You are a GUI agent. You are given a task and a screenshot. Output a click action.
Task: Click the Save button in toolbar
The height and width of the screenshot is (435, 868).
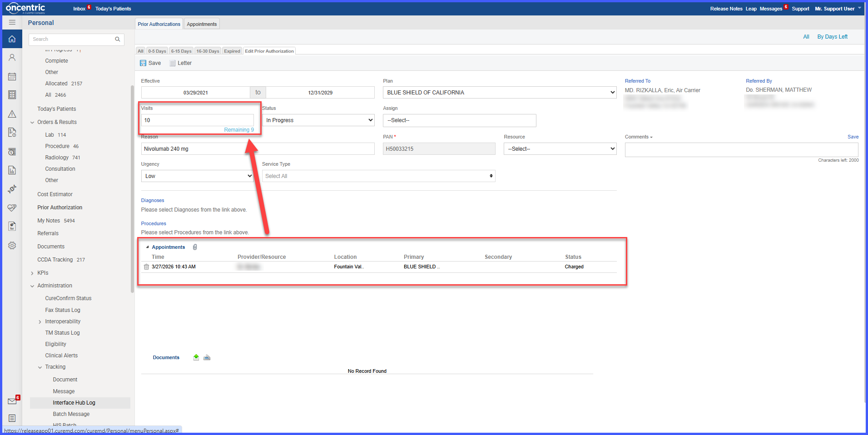point(150,63)
